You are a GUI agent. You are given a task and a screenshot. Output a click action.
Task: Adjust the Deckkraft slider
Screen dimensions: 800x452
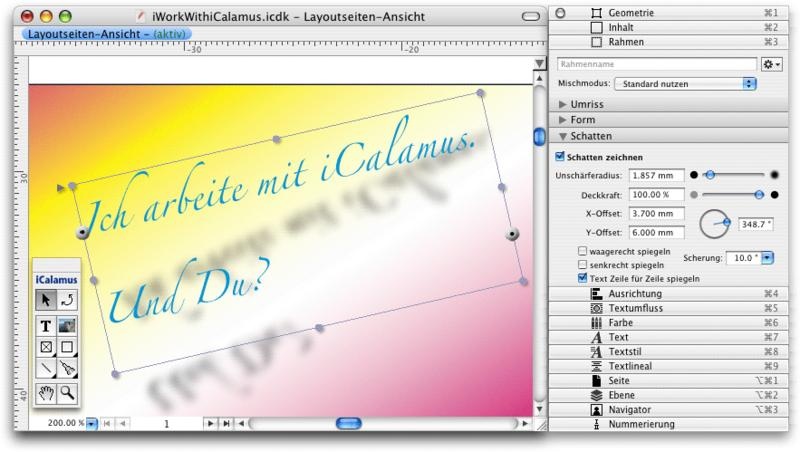759,194
